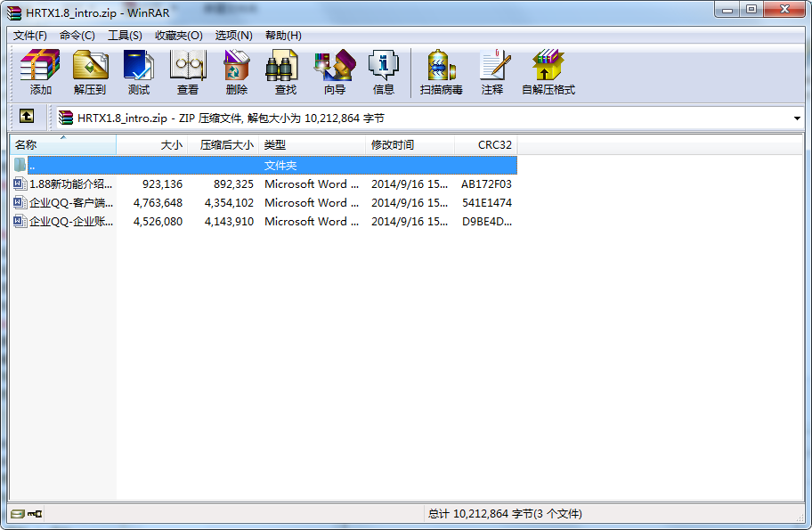
Task: Open the 文件(F) menu
Action: (30, 36)
